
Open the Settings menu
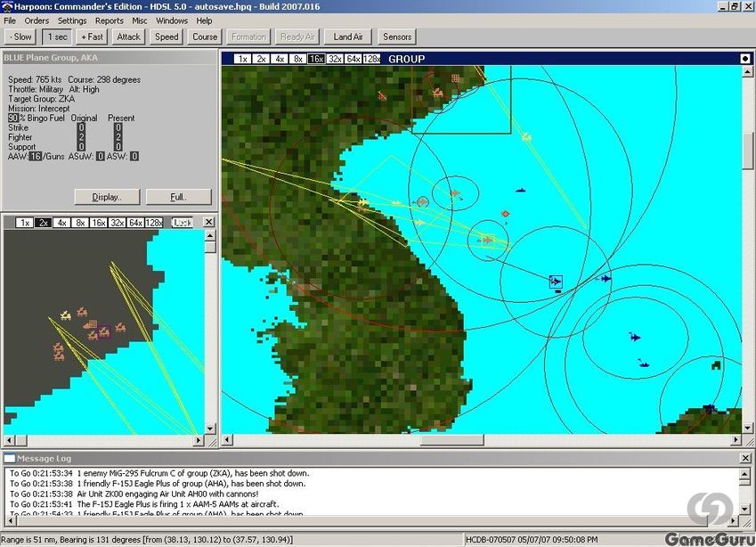[72, 20]
